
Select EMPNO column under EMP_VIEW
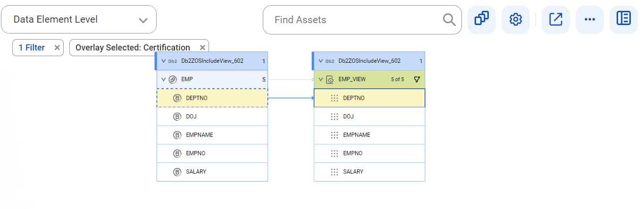point(369,153)
